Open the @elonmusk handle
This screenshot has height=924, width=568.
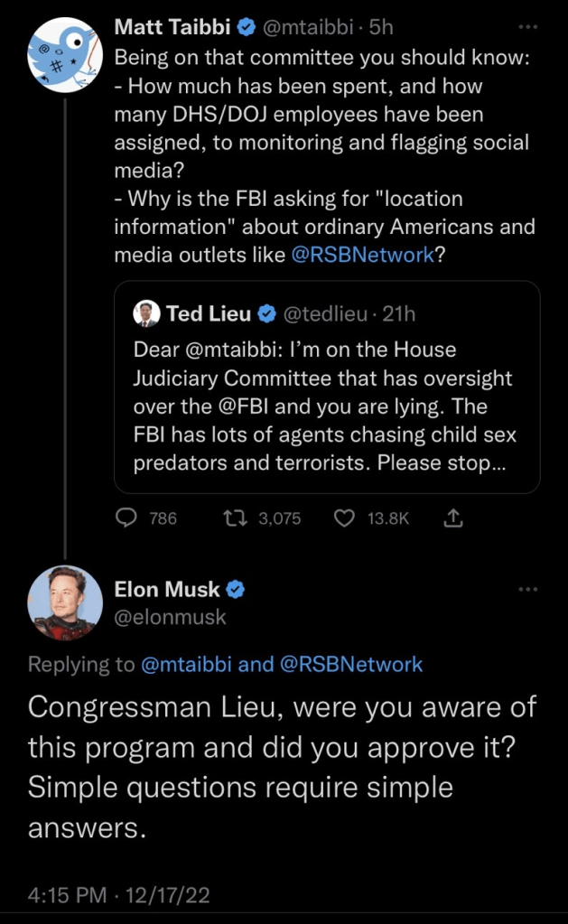click(170, 618)
